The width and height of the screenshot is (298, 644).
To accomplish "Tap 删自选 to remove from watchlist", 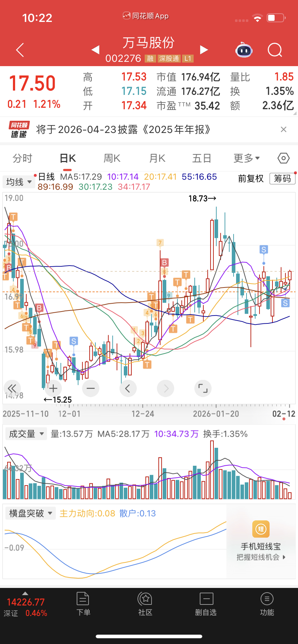I will point(206,604).
